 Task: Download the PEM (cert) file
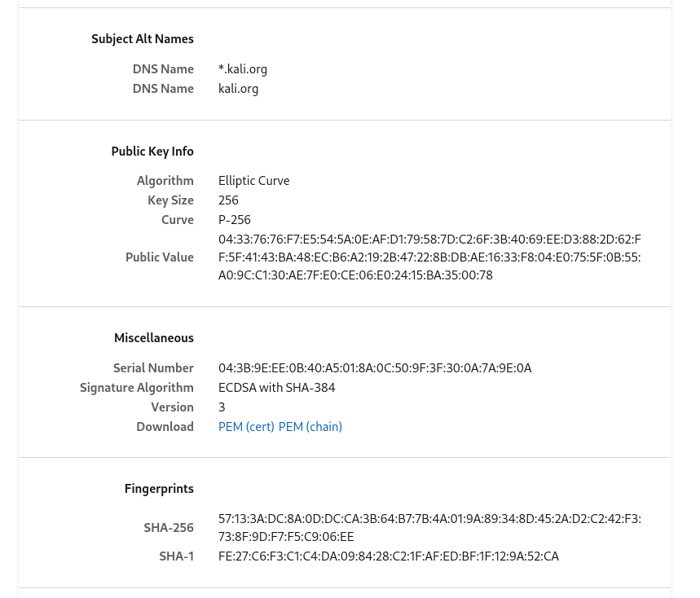pyautogui.click(x=246, y=427)
